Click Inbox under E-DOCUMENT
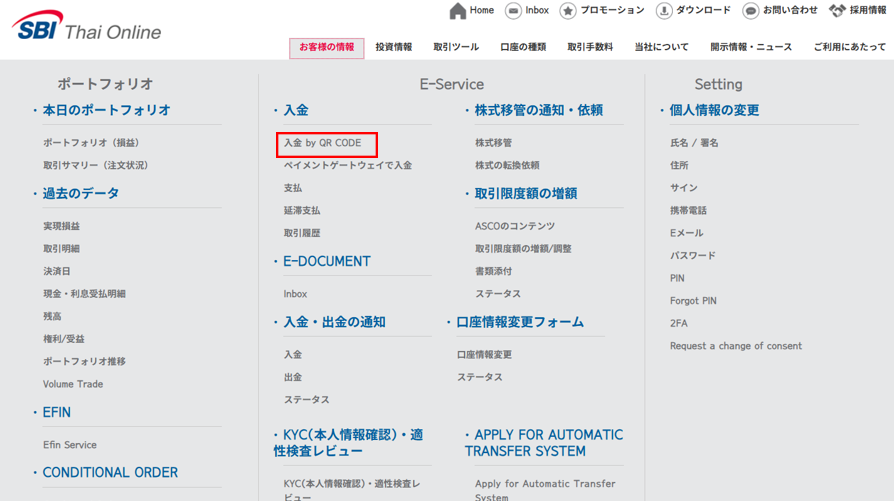 pos(295,294)
